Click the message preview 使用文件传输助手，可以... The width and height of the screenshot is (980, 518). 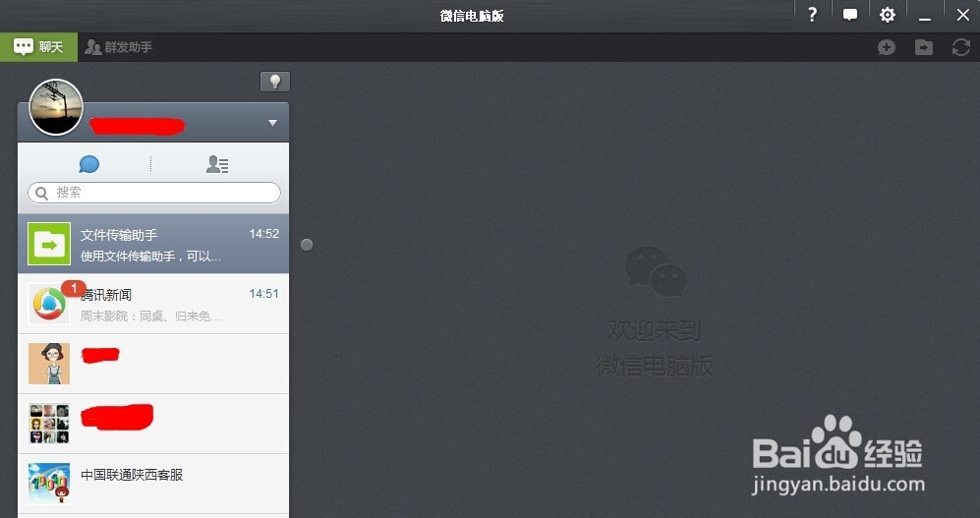coord(150,257)
